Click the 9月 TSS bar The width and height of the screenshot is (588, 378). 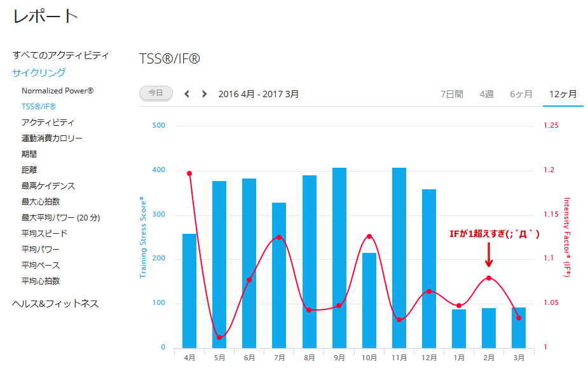(x=339, y=258)
